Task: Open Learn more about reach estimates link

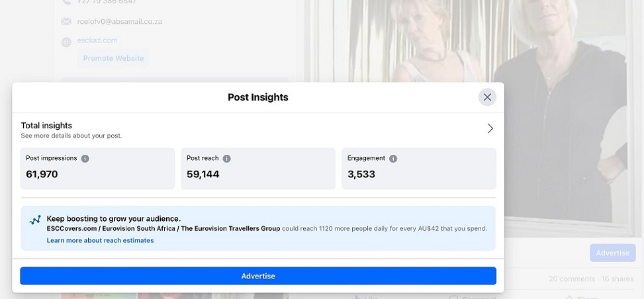Action: point(100,241)
